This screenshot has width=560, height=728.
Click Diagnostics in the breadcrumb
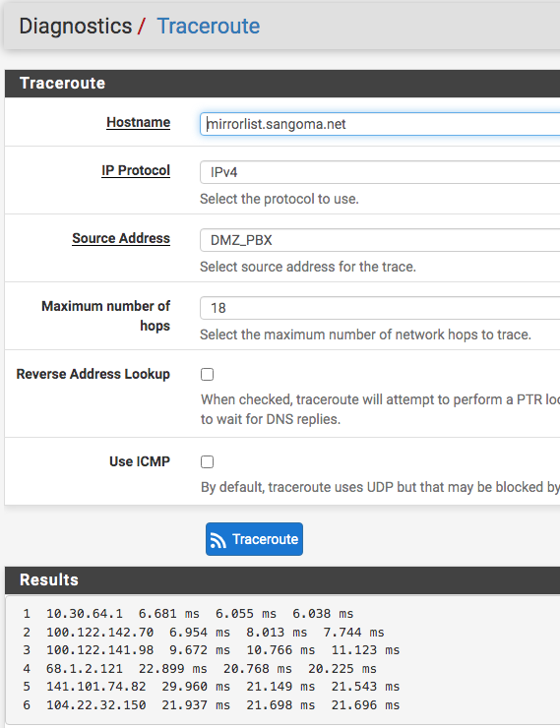click(76, 26)
